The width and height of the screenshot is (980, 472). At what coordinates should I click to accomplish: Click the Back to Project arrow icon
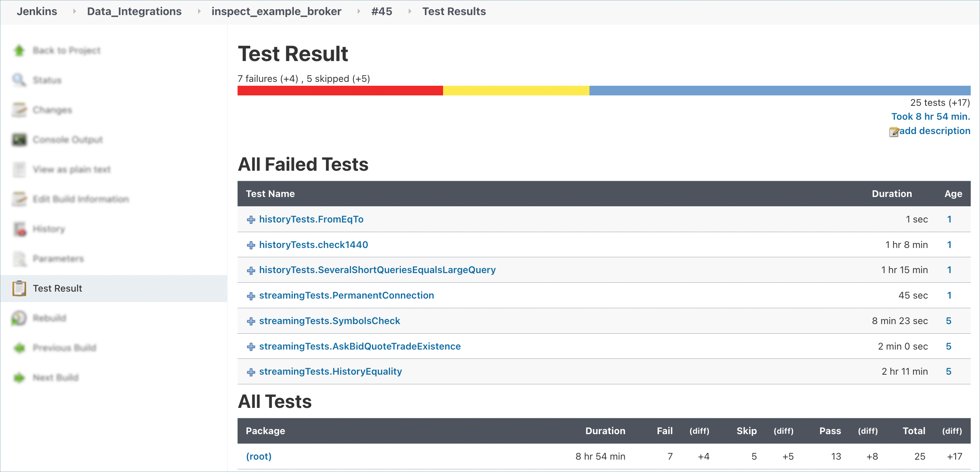point(19,50)
